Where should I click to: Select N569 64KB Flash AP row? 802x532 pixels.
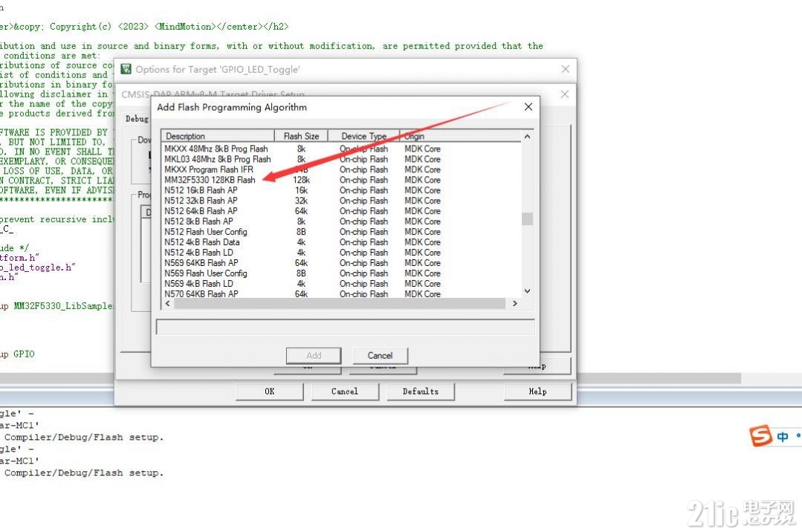pos(342,263)
